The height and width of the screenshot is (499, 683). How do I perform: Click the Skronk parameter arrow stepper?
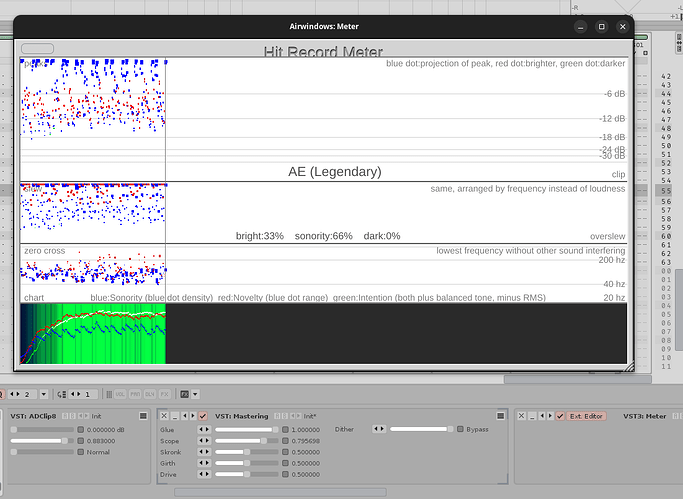click(204, 452)
